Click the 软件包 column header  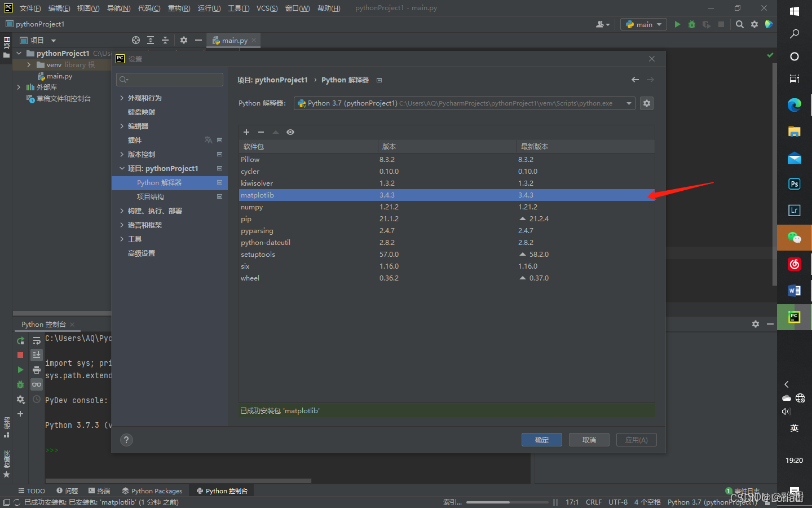(x=308, y=146)
